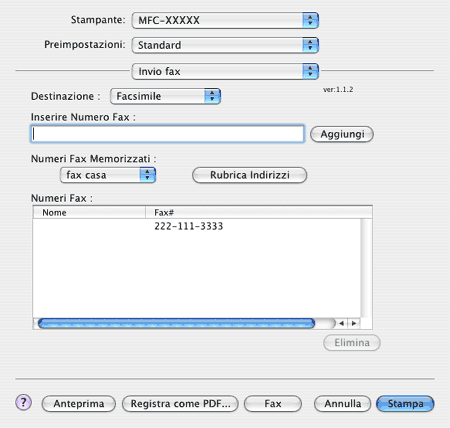Click the Fax button
This screenshot has width=450, height=428.
273,404
